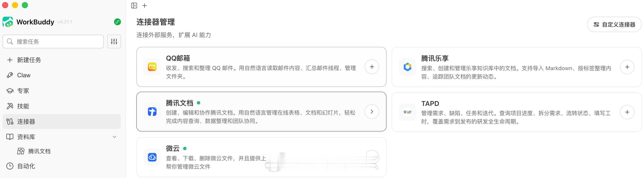Open the 技能 panel from the sidebar

23,106
